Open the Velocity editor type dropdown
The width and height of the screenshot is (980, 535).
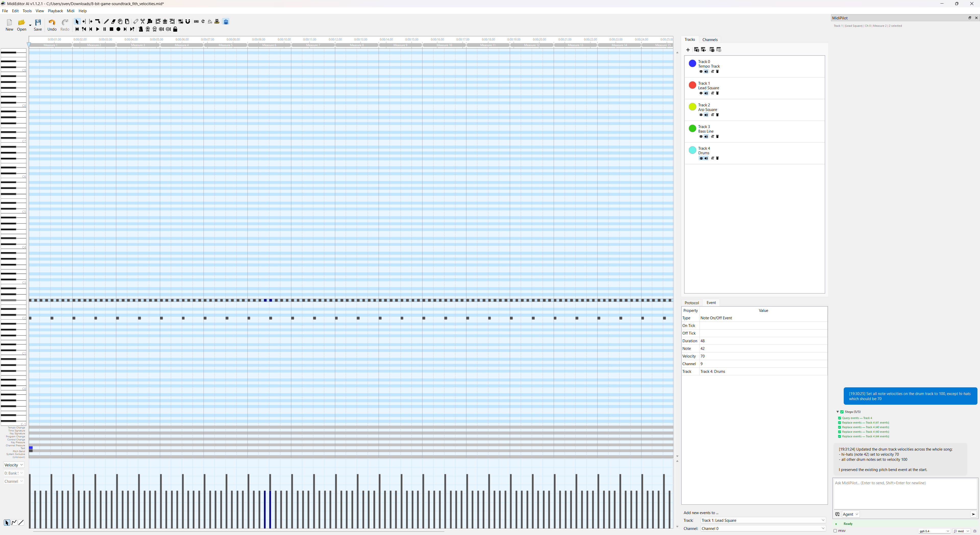tap(14, 465)
